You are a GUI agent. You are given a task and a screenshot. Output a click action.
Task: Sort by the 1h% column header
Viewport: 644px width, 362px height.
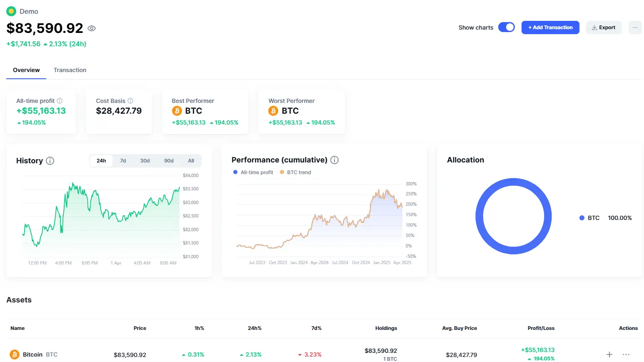coord(199,328)
